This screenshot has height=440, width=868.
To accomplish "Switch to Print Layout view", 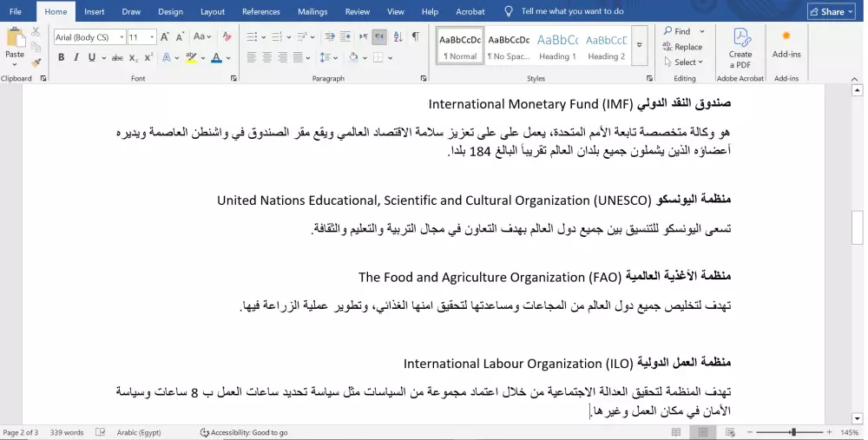I will coord(703,432).
